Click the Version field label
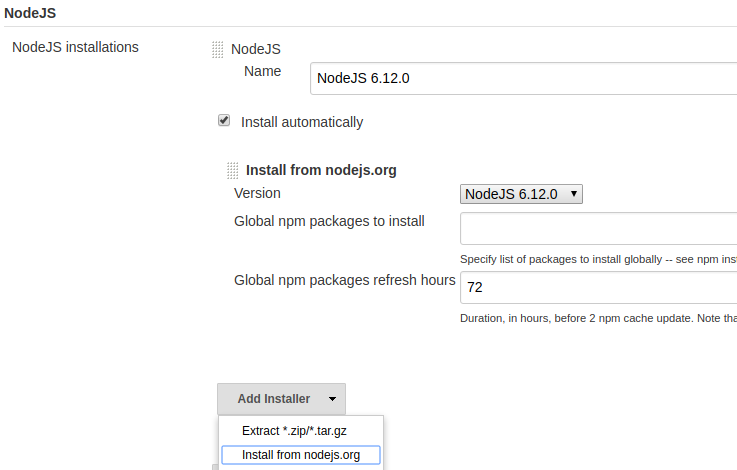 [x=257, y=193]
